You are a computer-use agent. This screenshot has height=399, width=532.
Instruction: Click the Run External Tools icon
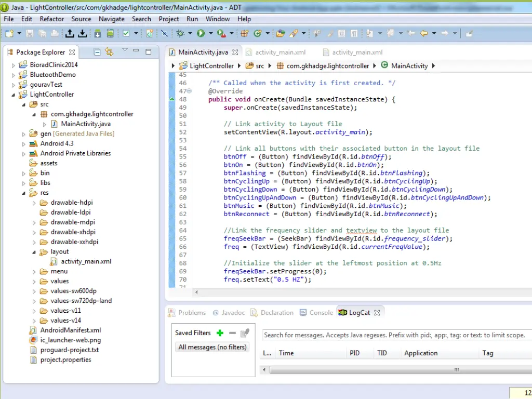coord(221,33)
